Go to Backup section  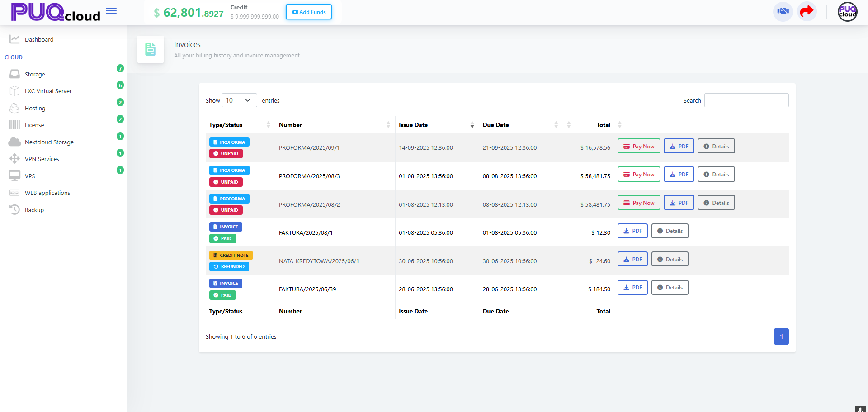click(34, 210)
